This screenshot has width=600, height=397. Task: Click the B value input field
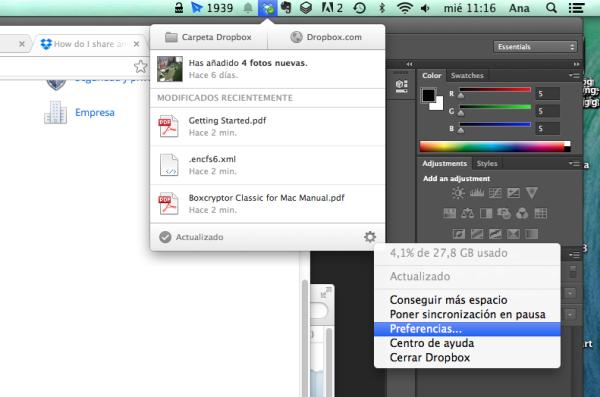coord(548,128)
